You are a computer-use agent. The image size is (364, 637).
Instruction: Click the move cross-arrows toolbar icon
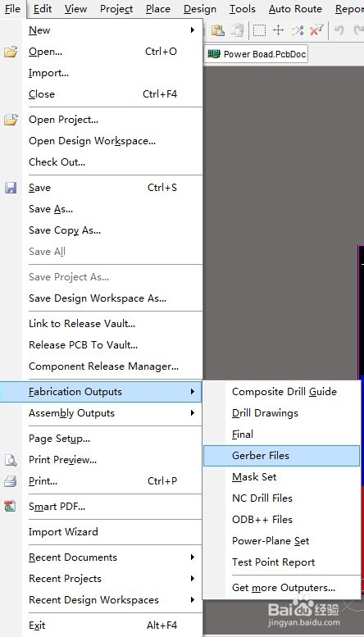[x=278, y=30]
